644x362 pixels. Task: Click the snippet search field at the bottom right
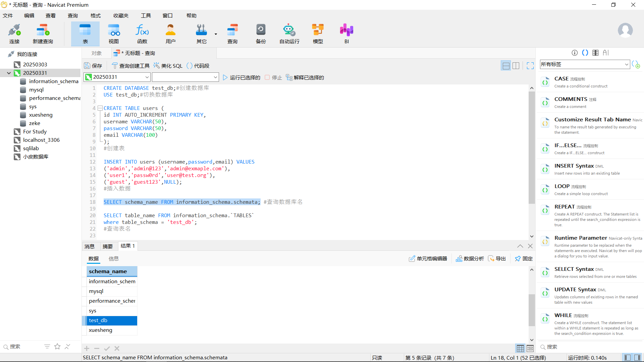click(590, 347)
